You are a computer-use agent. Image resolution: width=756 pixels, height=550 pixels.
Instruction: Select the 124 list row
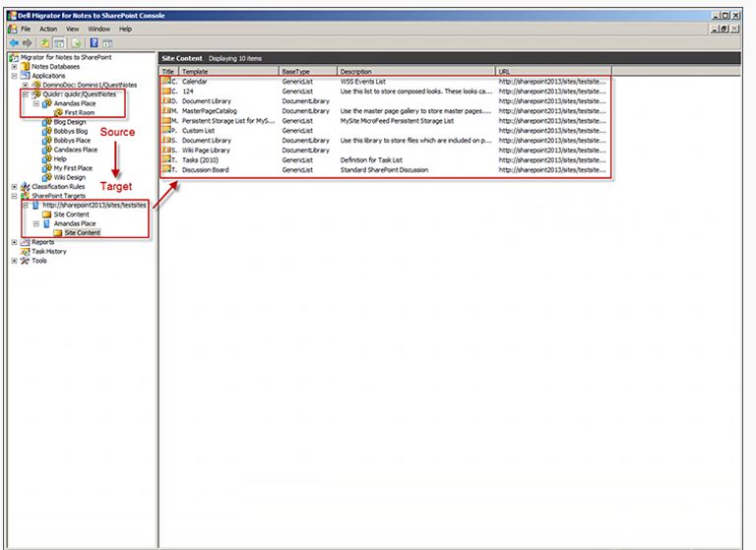[x=386, y=92]
